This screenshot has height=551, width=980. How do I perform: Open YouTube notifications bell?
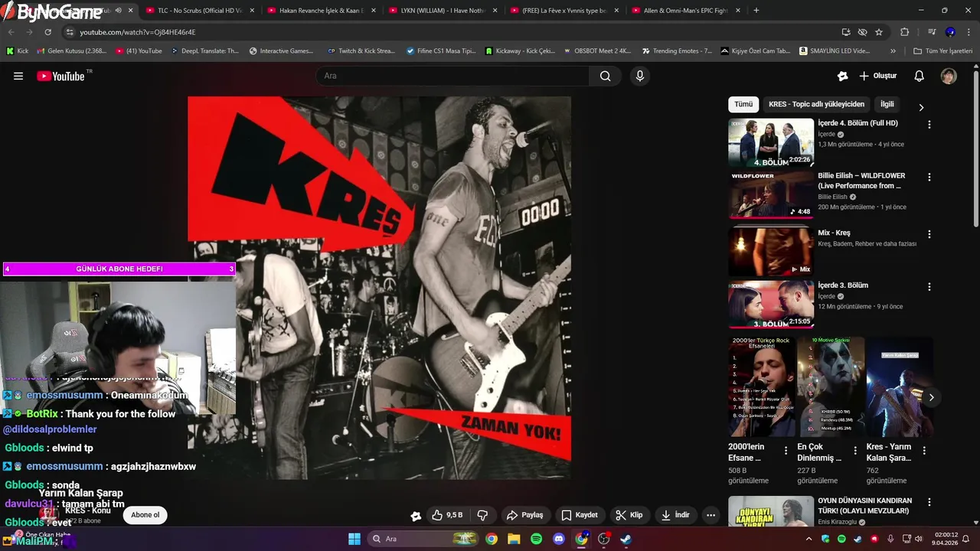click(920, 76)
